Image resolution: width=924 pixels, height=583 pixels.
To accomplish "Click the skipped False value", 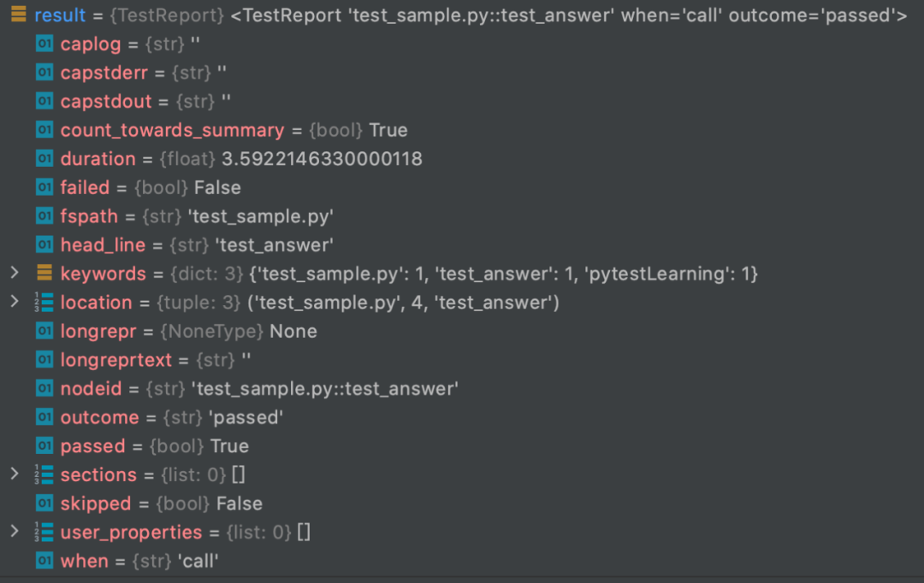I will (x=239, y=503).
